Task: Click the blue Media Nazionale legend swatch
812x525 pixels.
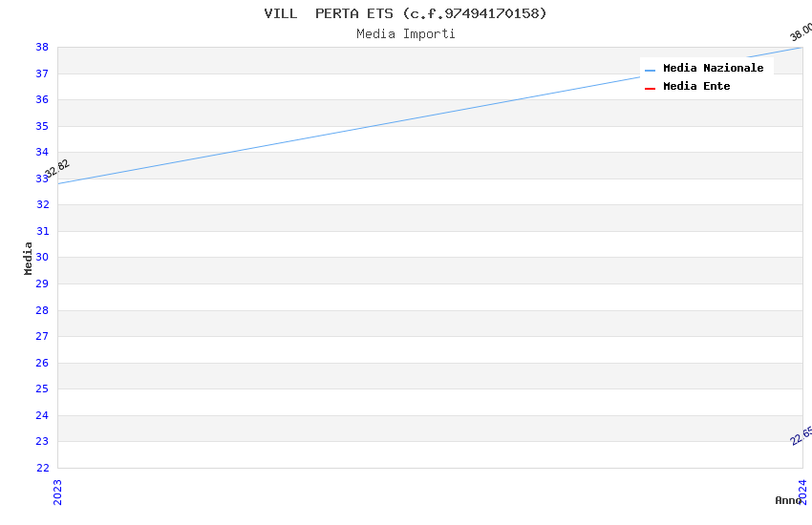Action: (x=650, y=70)
